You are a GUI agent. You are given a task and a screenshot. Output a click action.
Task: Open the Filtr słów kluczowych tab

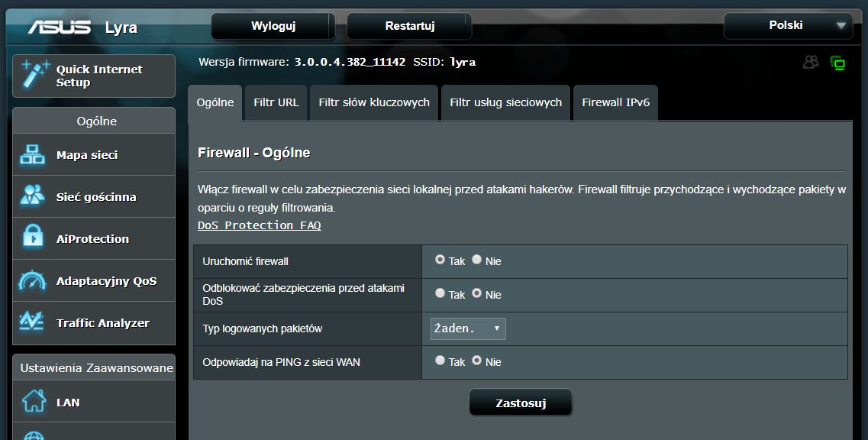374,102
